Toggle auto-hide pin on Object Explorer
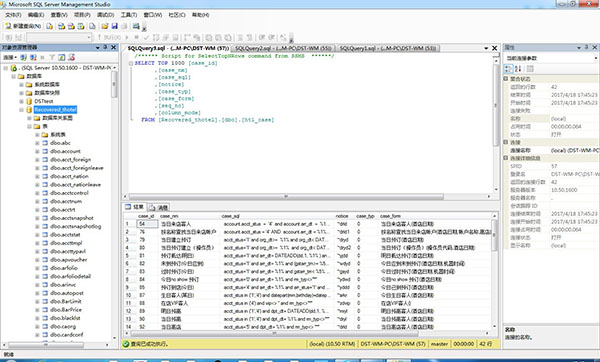600x362 pixels. point(105,47)
